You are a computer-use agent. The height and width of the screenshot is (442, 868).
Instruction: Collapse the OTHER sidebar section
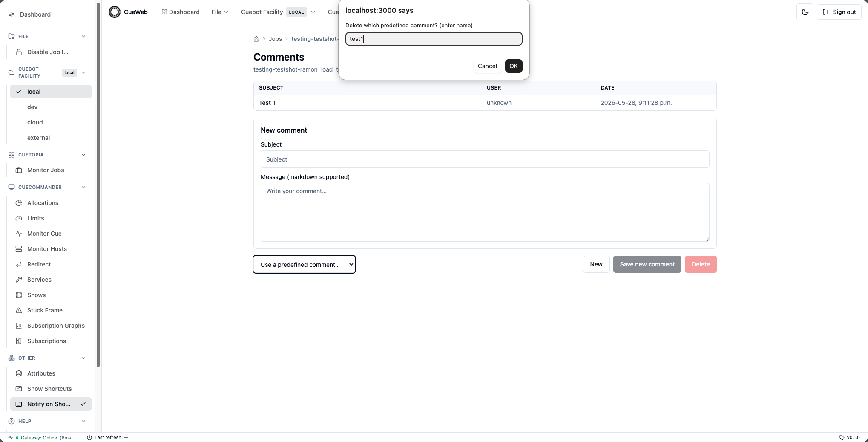tap(83, 358)
